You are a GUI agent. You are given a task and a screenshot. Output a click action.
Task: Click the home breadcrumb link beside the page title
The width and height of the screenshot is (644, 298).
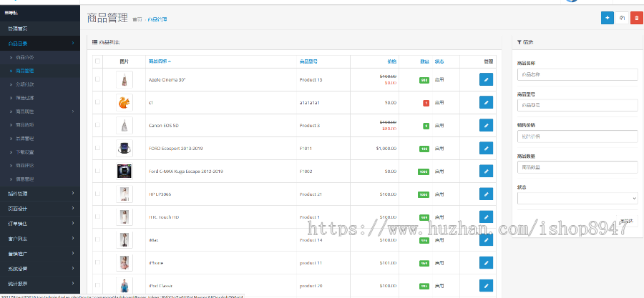pos(137,19)
